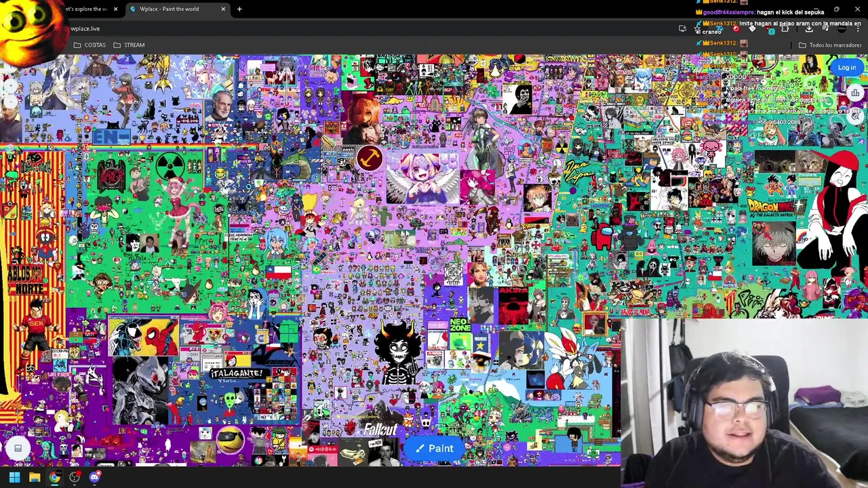The width and height of the screenshot is (868, 488).
Task: Open the STREAM bookmarks folder
Action: pyautogui.click(x=129, y=45)
